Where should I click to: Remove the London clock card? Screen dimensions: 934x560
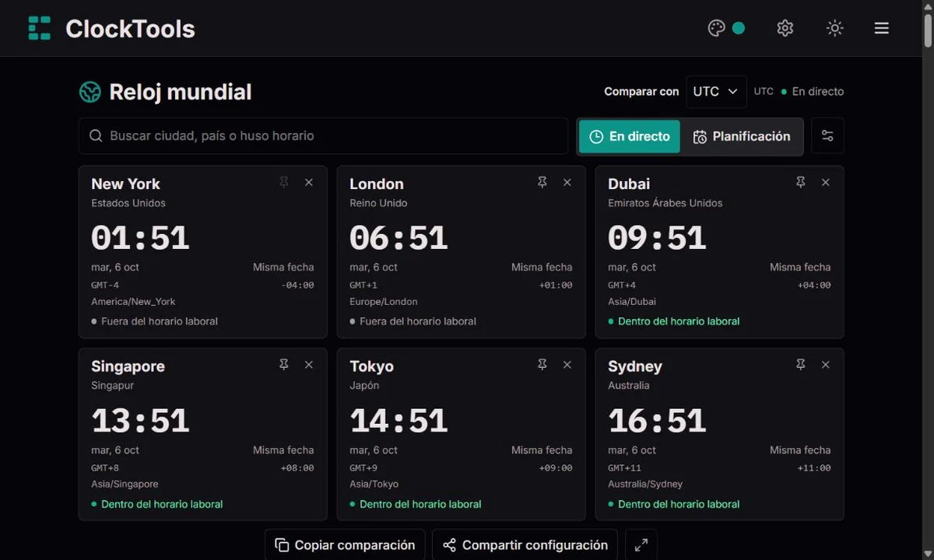[x=567, y=182]
